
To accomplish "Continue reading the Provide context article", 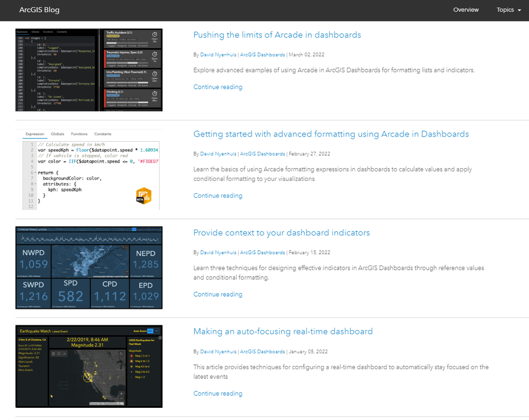I will (x=218, y=294).
